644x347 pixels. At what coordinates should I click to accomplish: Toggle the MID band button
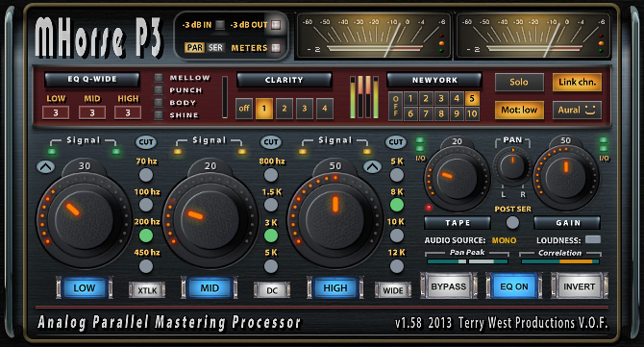[x=210, y=287]
